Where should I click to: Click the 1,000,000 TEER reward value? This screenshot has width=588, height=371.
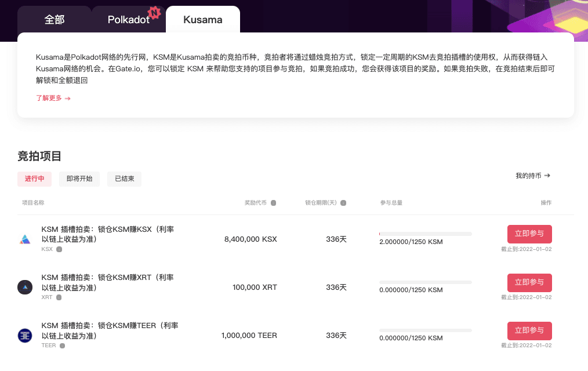pyautogui.click(x=249, y=336)
